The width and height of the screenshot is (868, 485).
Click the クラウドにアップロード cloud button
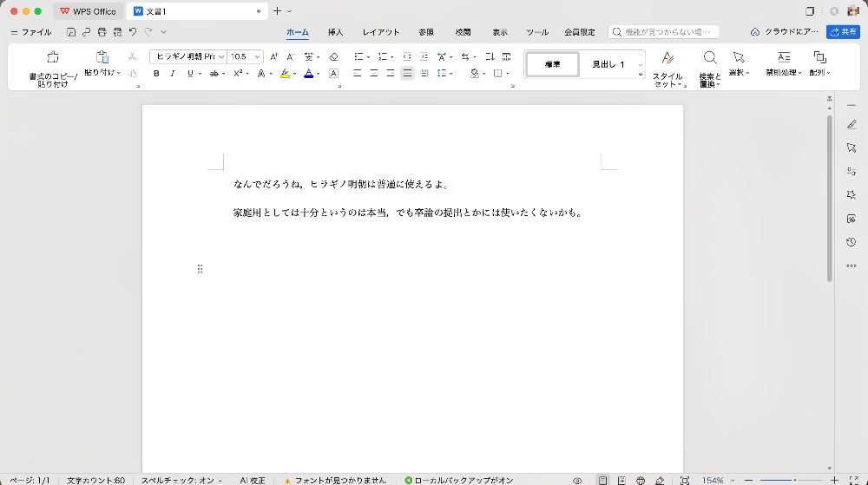pyautogui.click(x=785, y=32)
